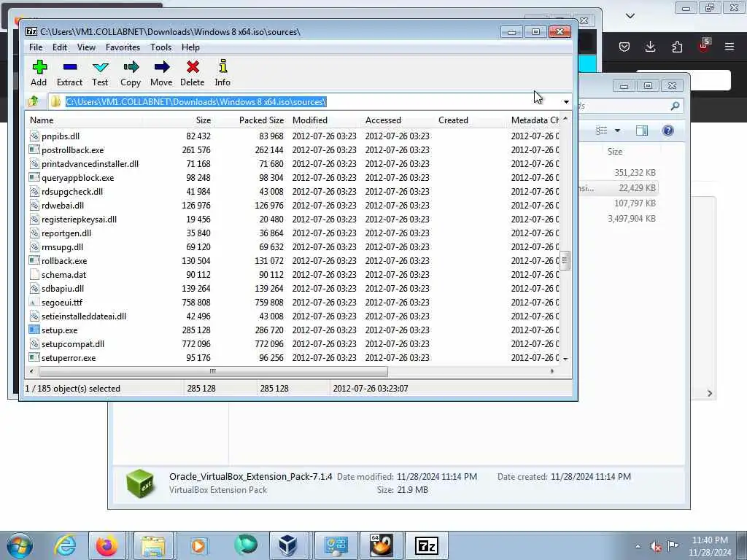This screenshot has width=747, height=560.
Task: Open Firefox downloads icon
Action: click(x=650, y=47)
